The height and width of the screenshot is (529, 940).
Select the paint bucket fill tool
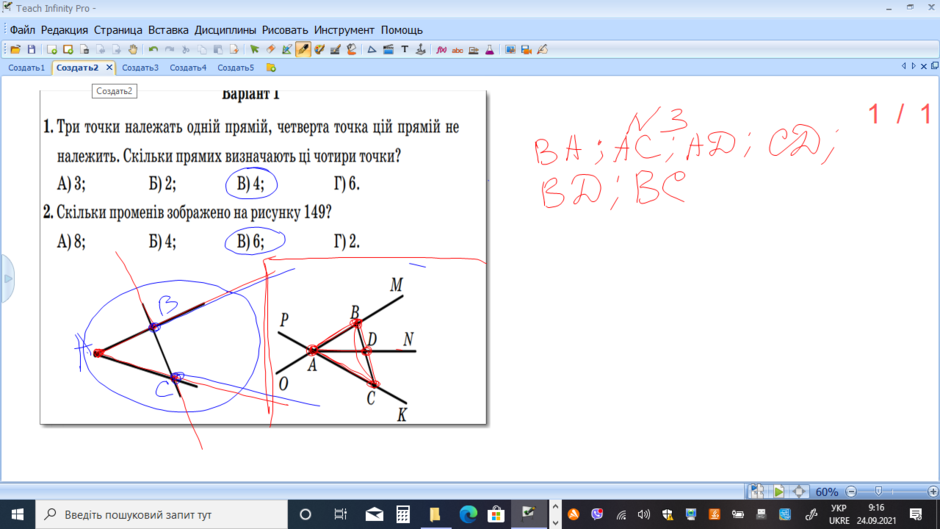351,50
